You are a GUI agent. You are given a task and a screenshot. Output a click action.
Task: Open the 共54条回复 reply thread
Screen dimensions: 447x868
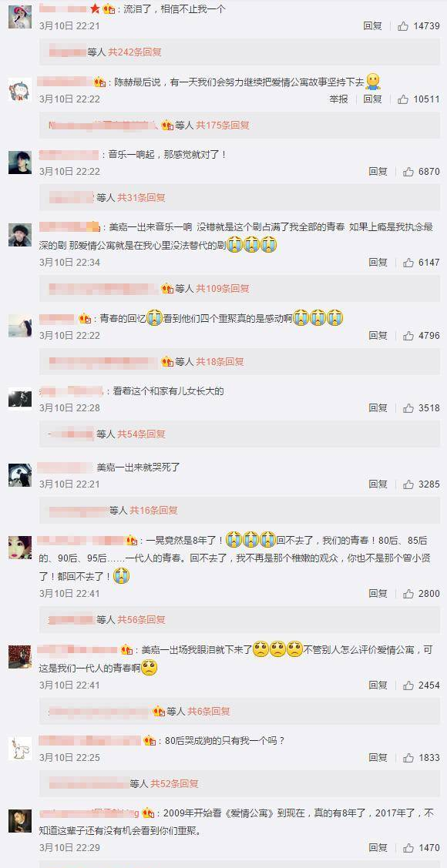pos(141,434)
